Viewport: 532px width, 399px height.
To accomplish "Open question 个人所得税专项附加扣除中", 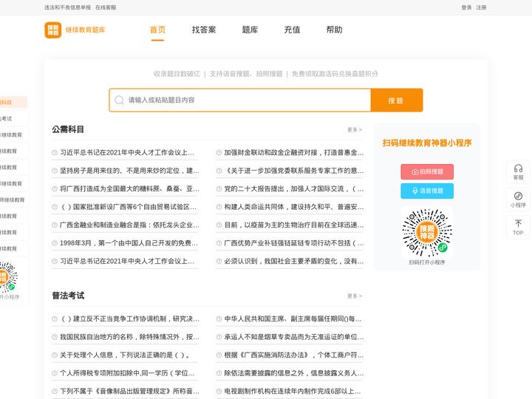I will coord(127,373).
